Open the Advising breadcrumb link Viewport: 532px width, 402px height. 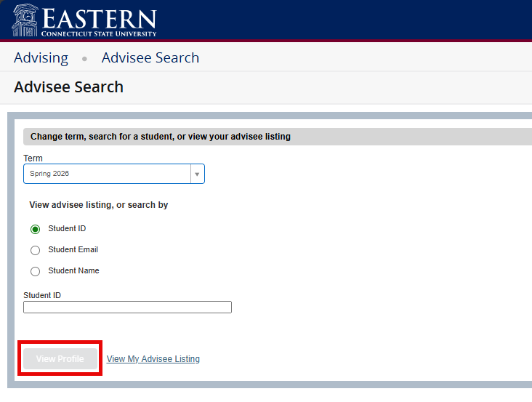click(x=41, y=58)
